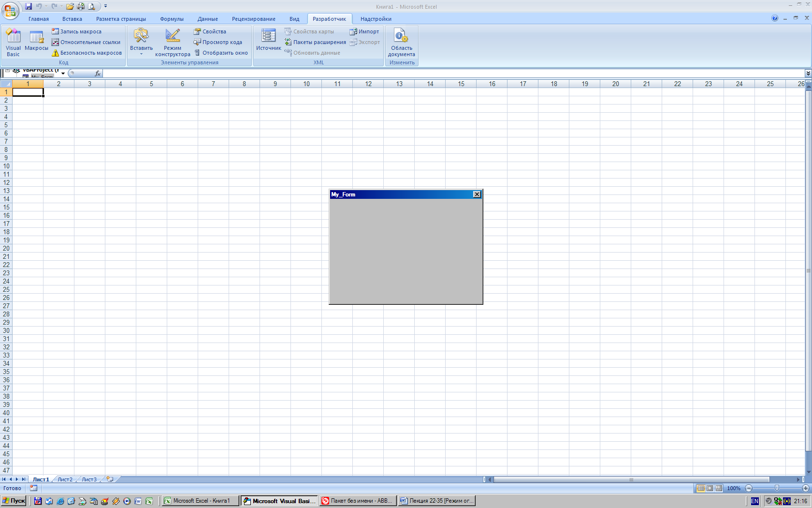Click the Office button
The image size is (812, 508).
pyautogui.click(x=10, y=10)
